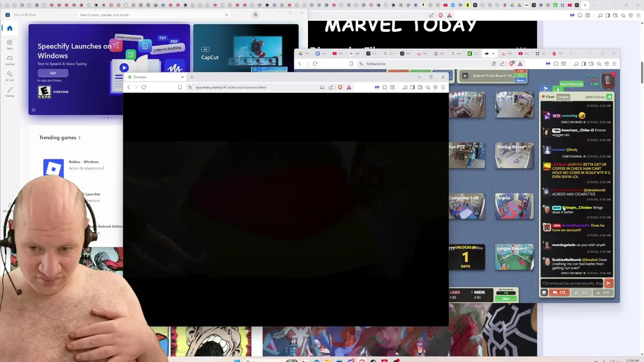
Task: Click ScabiesNailbomb username in chat
Action: [567, 260]
